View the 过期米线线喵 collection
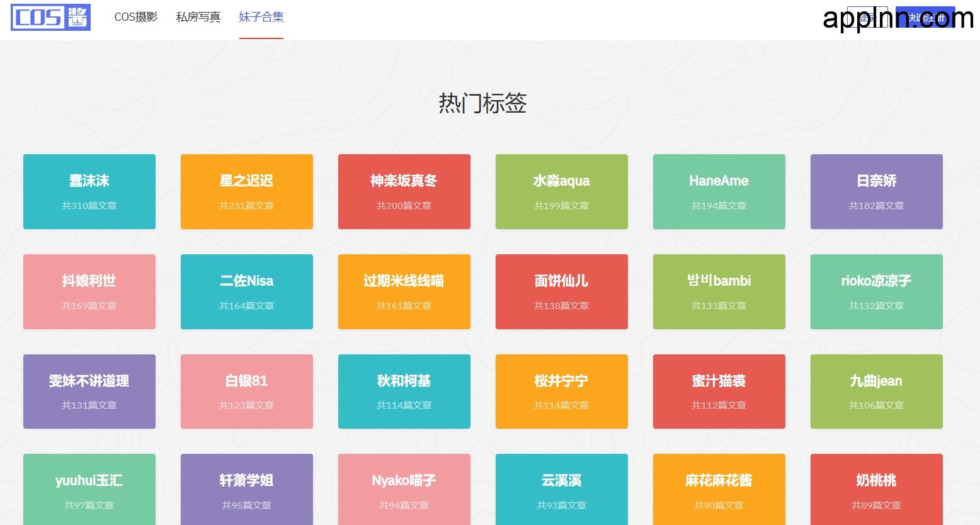The height and width of the screenshot is (525, 980). [404, 291]
